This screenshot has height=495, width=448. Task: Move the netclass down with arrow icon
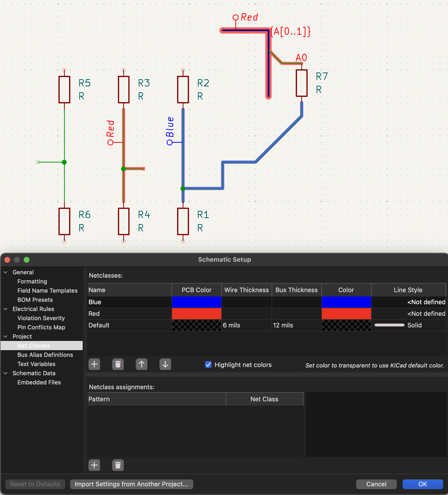tap(165, 364)
